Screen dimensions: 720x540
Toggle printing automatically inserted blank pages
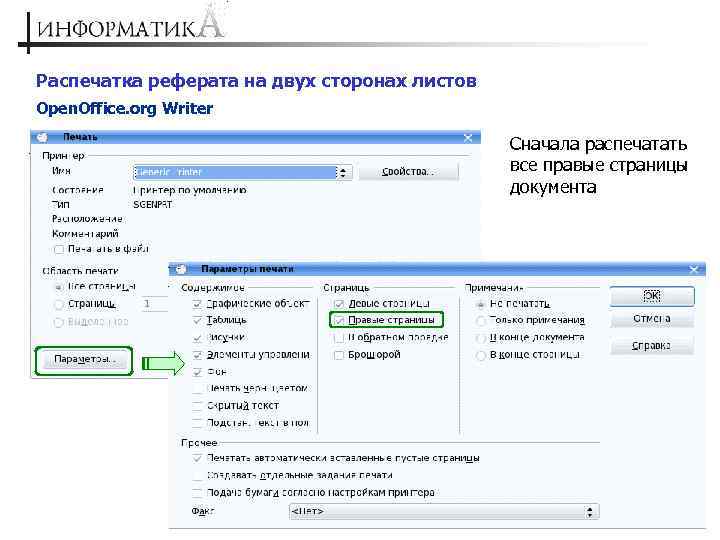coord(197,458)
